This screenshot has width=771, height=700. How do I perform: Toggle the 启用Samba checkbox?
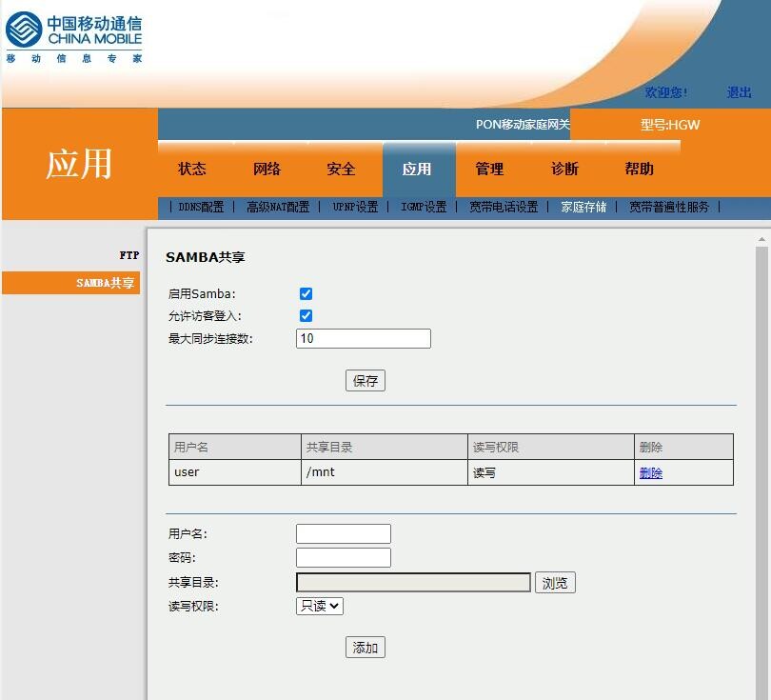pos(306,294)
